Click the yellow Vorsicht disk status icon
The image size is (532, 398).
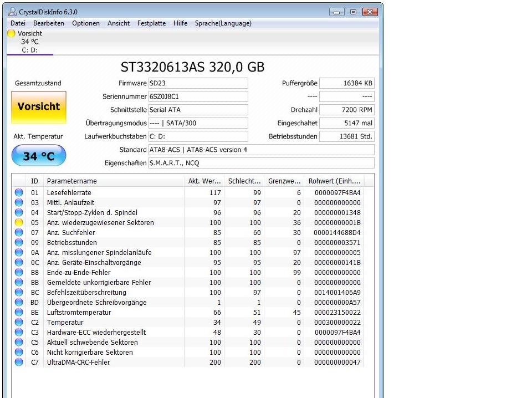11,33
